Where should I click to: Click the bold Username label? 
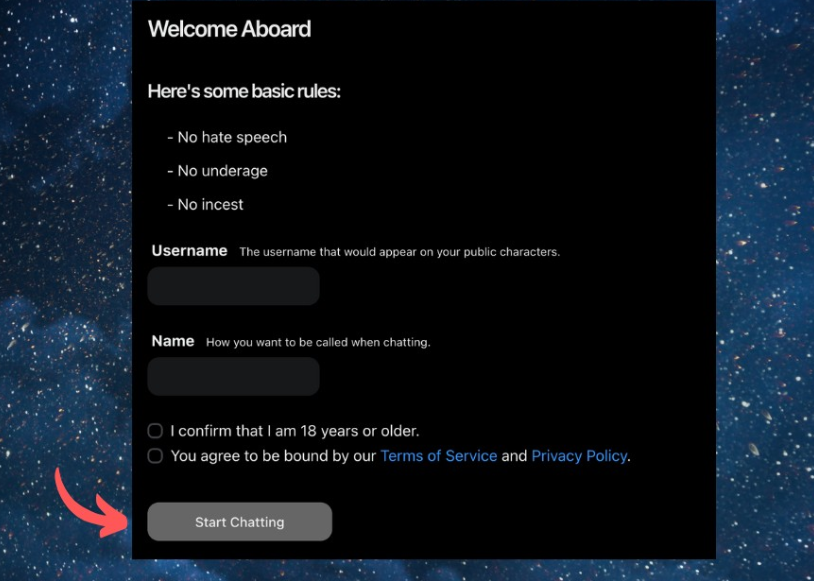click(x=189, y=251)
